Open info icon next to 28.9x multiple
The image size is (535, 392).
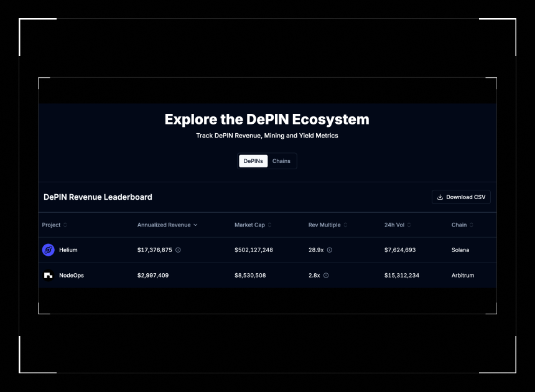coord(330,250)
